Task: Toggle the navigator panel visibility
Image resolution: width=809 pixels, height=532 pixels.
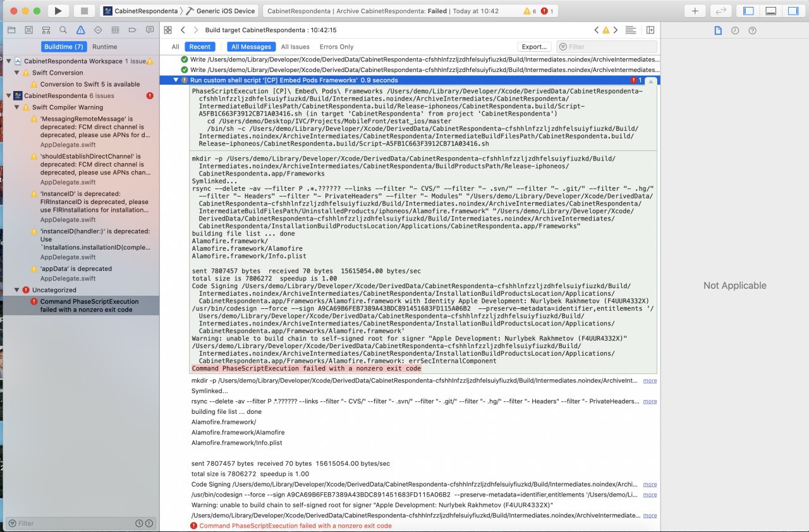Action: pos(748,11)
